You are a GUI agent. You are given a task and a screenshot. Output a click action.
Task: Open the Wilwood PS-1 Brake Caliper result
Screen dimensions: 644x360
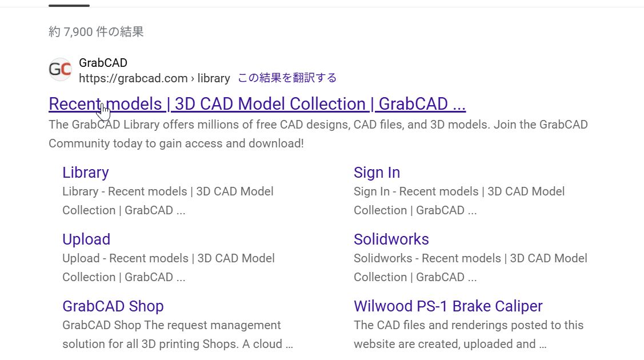[x=448, y=306]
